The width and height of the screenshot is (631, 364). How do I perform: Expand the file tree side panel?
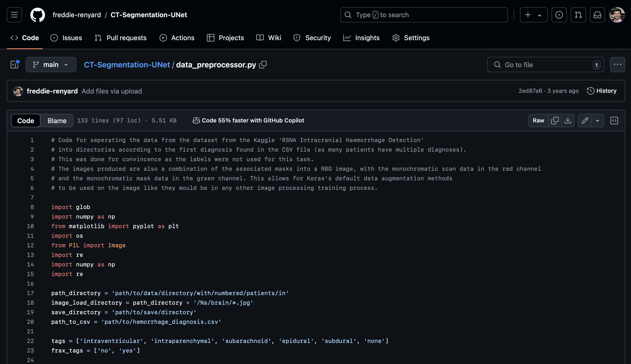coord(15,65)
